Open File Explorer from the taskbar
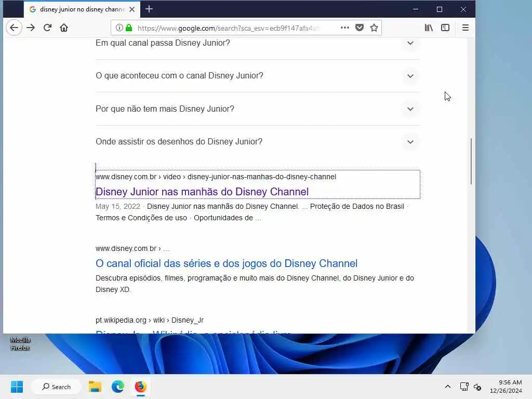The width and height of the screenshot is (532, 399). click(95, 387)
